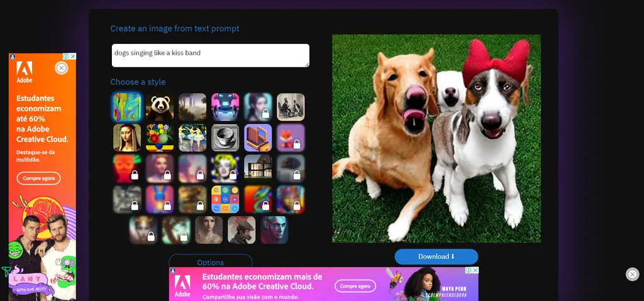Pick the pink robot style

(x=225, y=107)
